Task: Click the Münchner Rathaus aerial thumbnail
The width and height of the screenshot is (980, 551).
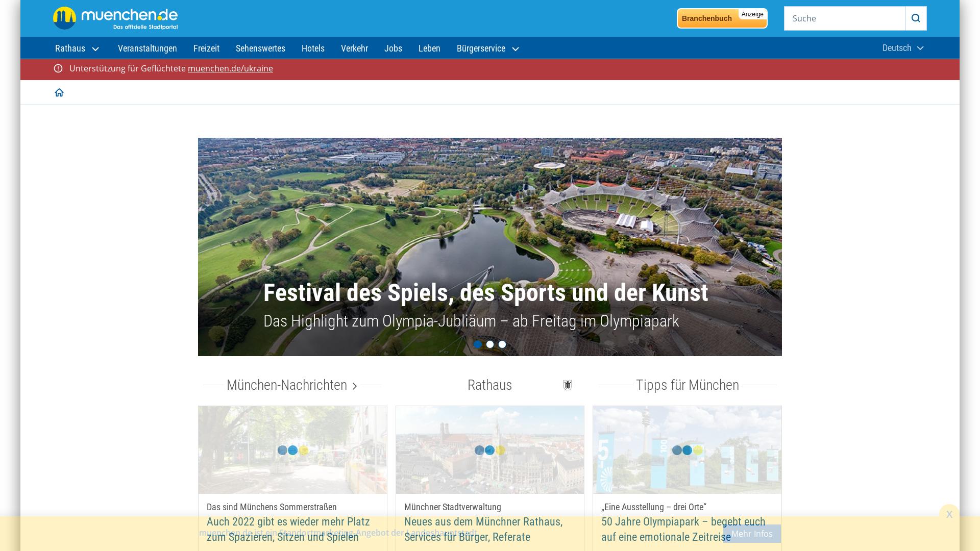Action: [490, 450]
